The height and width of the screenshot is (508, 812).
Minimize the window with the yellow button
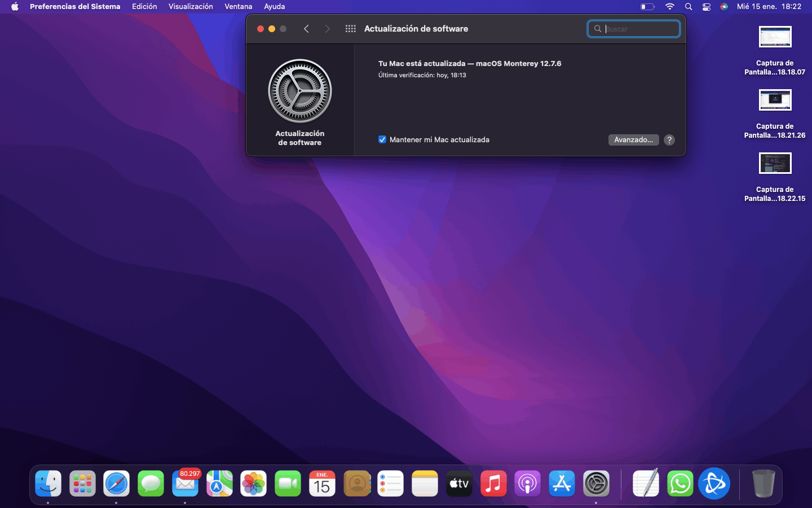(x=272, y=29)
